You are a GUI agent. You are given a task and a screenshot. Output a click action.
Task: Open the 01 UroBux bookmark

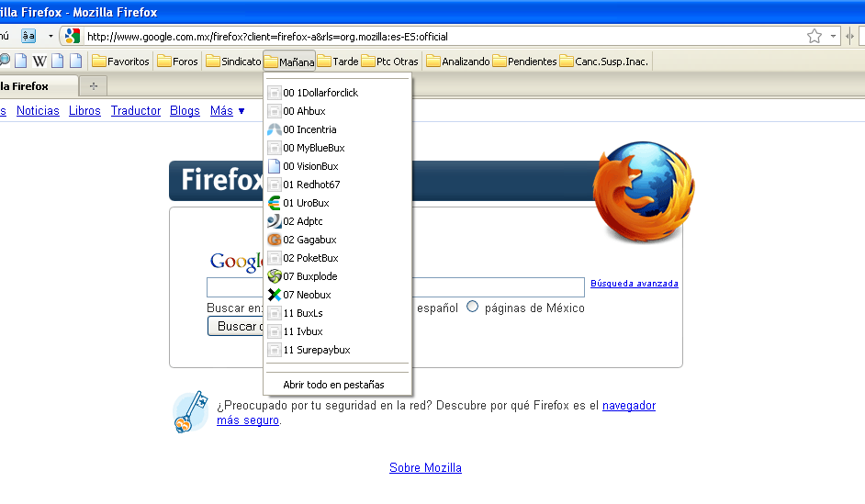tap(338, 203)
